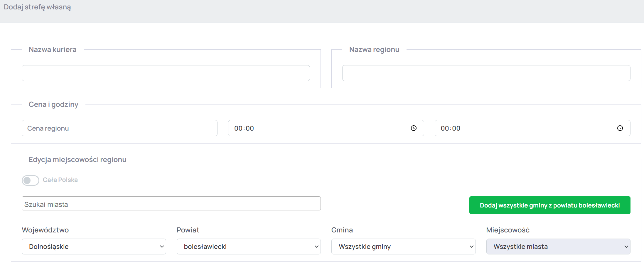Add all gminy from powiat bolesławiecki
644x265 pixels.
tap(549, 205)
